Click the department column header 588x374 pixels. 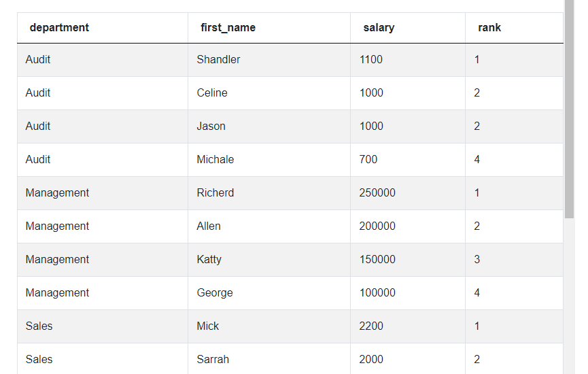[x=60, y=28]
